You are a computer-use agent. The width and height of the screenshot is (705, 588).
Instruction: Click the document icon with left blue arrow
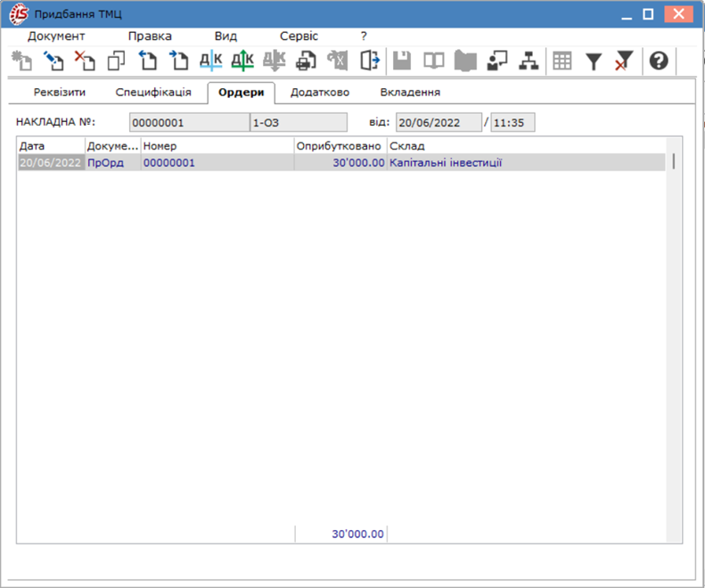tap(147, 61)
